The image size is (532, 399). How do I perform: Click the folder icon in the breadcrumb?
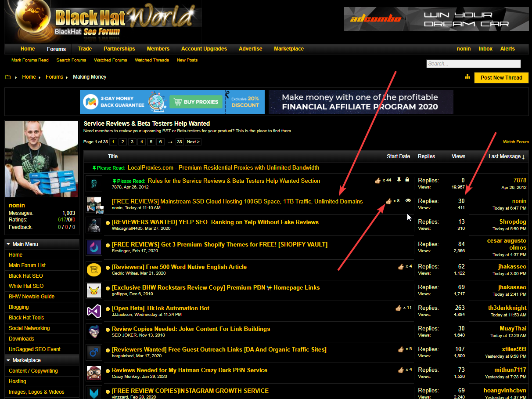8,77
